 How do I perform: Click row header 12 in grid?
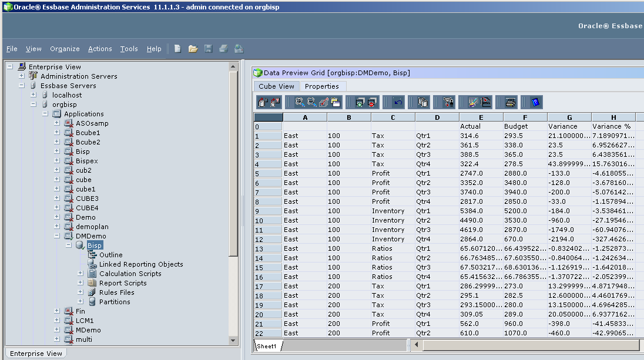click(x=268, y=240)
